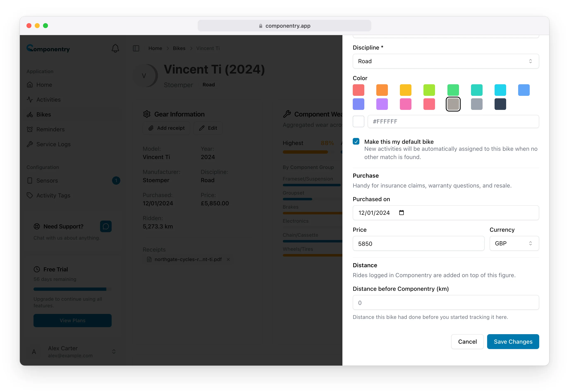The width and height of the screenshot is (569, 392).
Task: Pick the cyan color swatch
Action: pos(500,90)
